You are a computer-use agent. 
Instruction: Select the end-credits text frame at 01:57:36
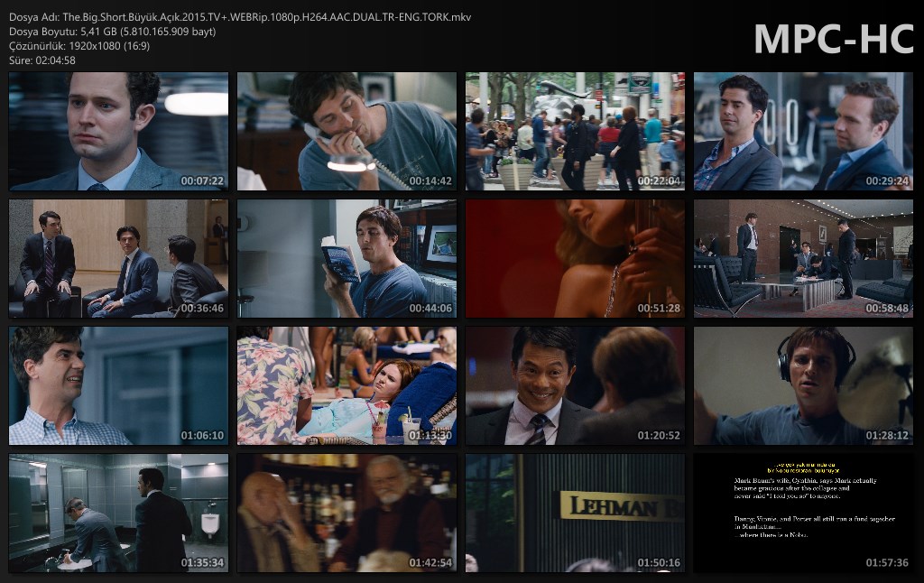[x=803, y=514]
